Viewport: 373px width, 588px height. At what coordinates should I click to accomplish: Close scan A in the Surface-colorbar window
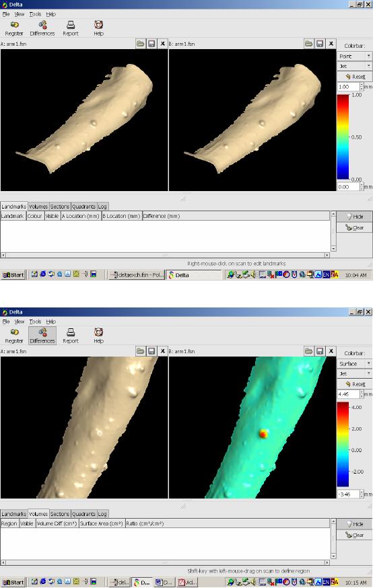(162, 351)
